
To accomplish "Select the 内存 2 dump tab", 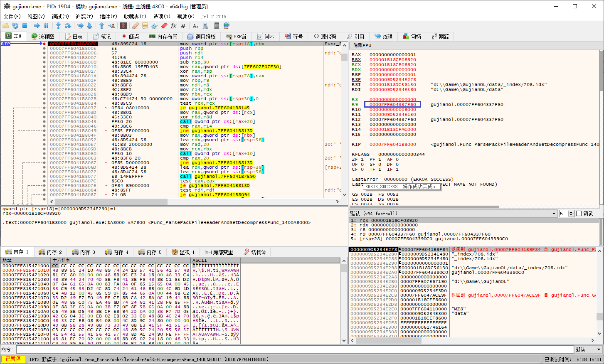I will pos(50,252).
